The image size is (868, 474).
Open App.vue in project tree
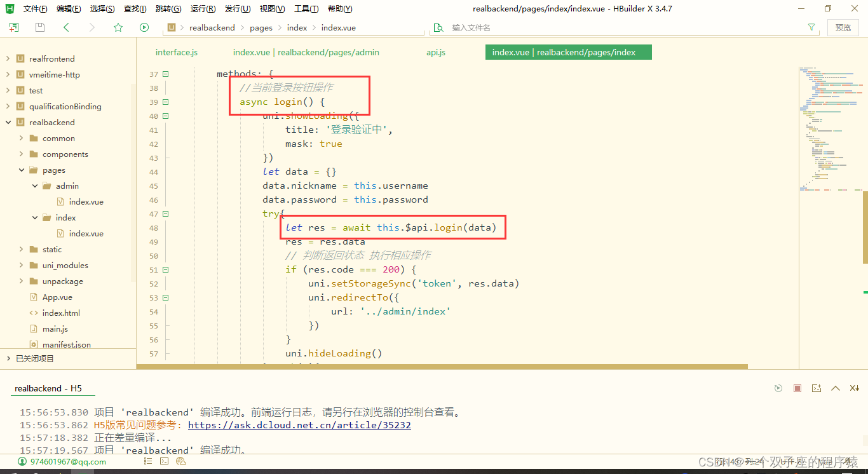(x=57, y=297)
